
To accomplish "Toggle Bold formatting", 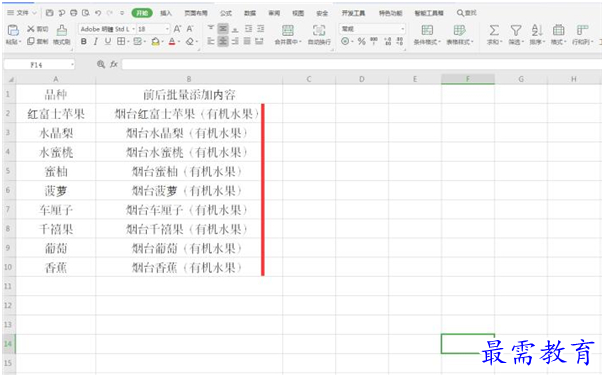I will [x=83, y=42].
